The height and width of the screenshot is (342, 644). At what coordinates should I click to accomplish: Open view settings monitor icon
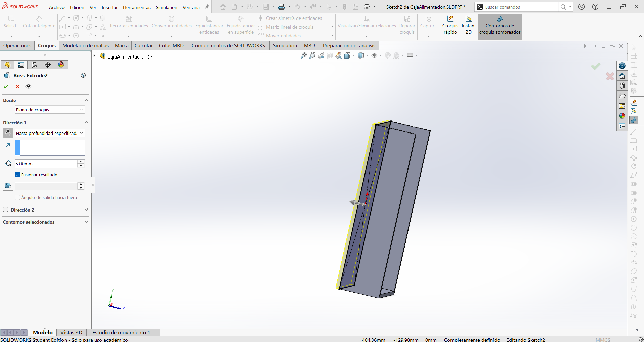coord(410,56)
